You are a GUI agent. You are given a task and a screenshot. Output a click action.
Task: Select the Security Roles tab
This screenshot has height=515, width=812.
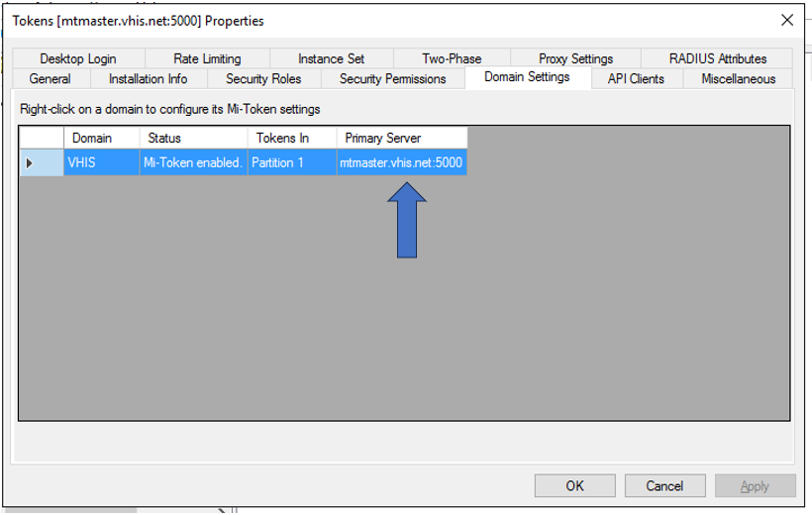point(263,79)
